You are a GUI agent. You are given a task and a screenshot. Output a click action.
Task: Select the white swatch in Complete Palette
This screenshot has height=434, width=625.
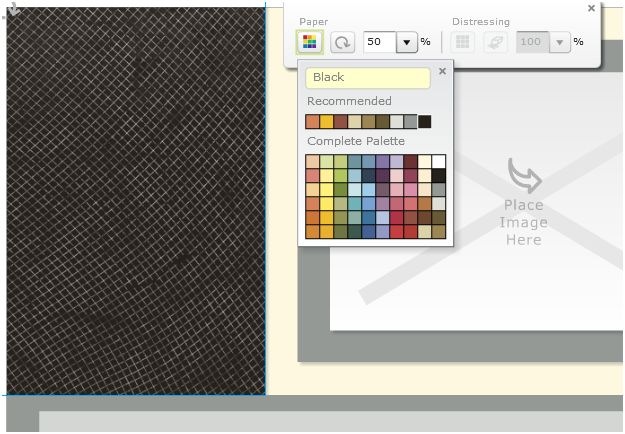pos(438,161)
